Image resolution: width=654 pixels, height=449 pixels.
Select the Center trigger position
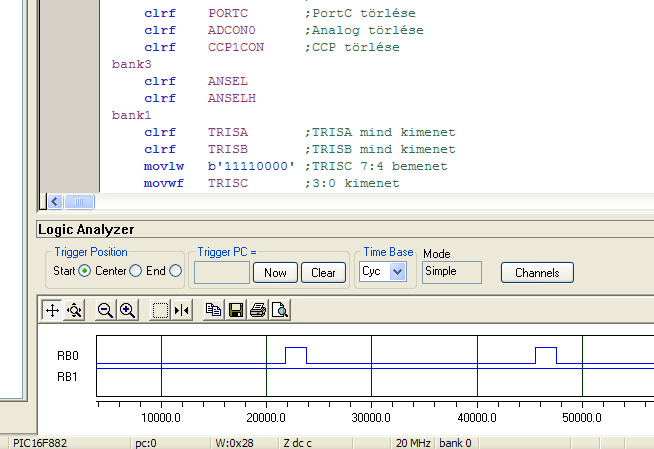coord(136,271)
